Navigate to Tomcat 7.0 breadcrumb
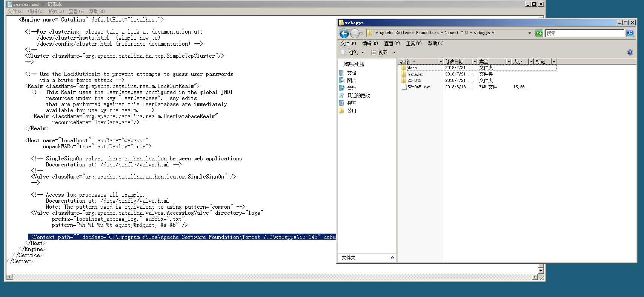Viewport: 644px width, 297px height. 456,33
